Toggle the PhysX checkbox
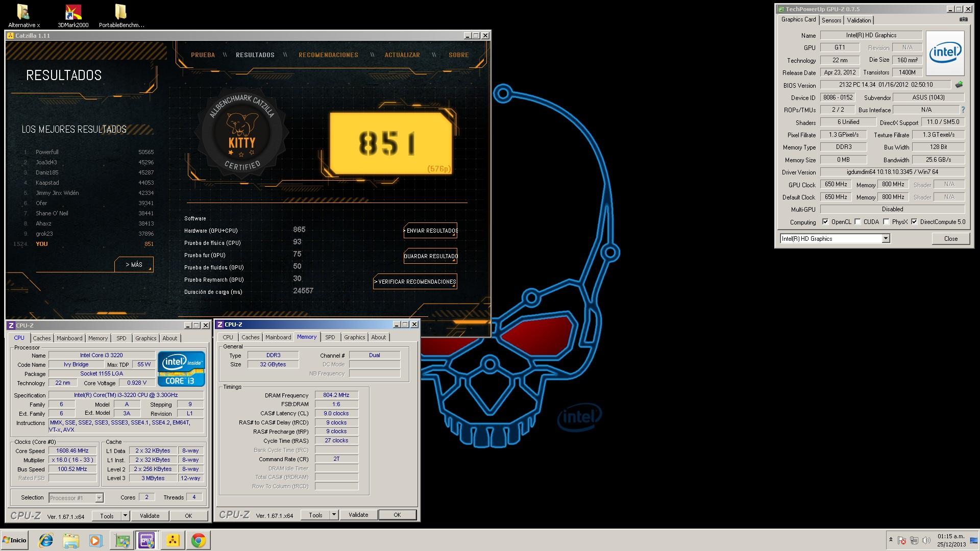 [x=887, y=222]
